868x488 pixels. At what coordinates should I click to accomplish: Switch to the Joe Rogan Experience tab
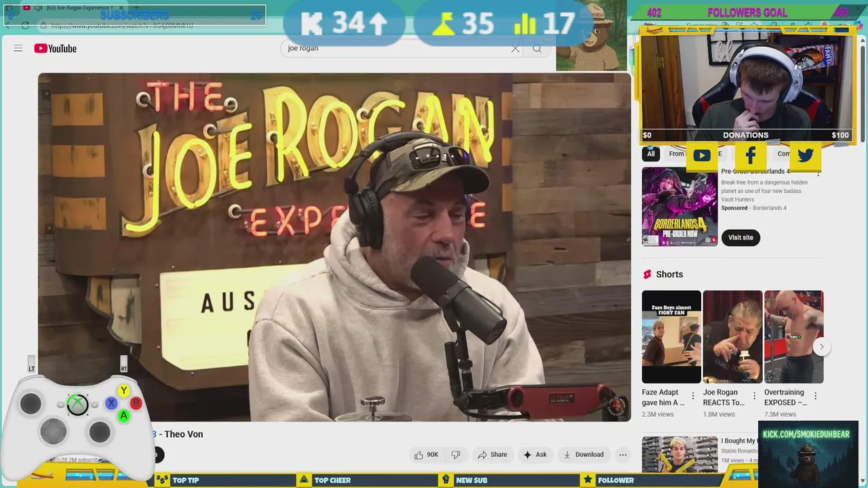75,8
